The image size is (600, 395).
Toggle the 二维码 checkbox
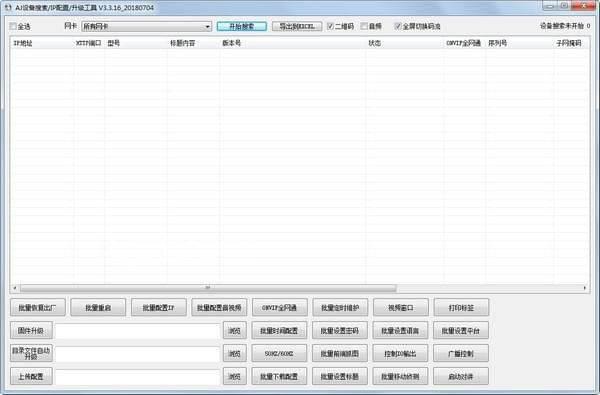[331, 26]
